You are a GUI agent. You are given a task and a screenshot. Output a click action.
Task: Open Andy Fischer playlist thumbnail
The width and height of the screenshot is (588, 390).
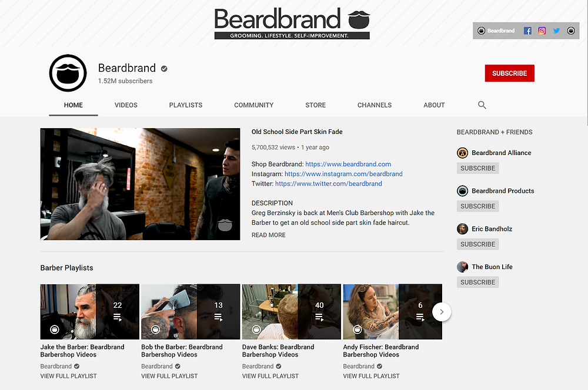tap(393, 312)
